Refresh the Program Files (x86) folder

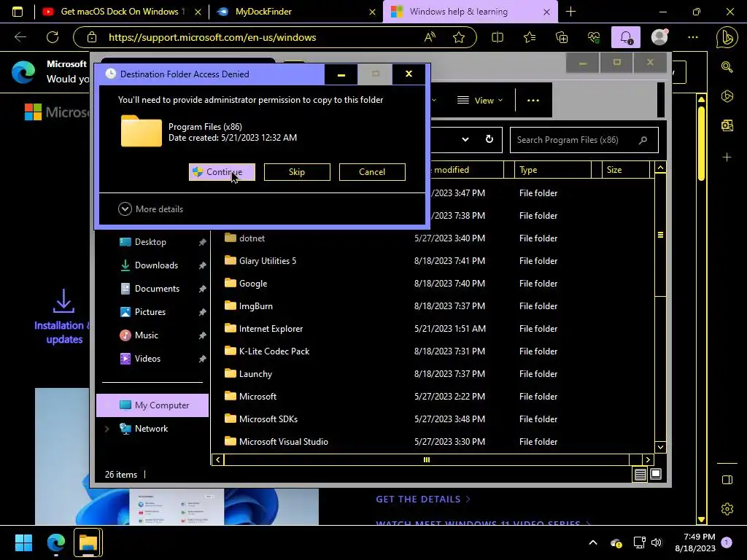click(x=489, y=139)
